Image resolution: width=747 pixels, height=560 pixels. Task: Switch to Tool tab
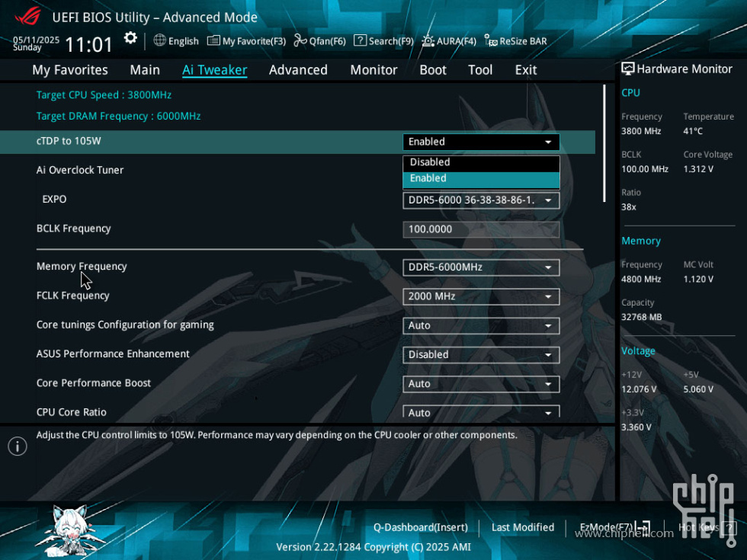pos(480,70)
